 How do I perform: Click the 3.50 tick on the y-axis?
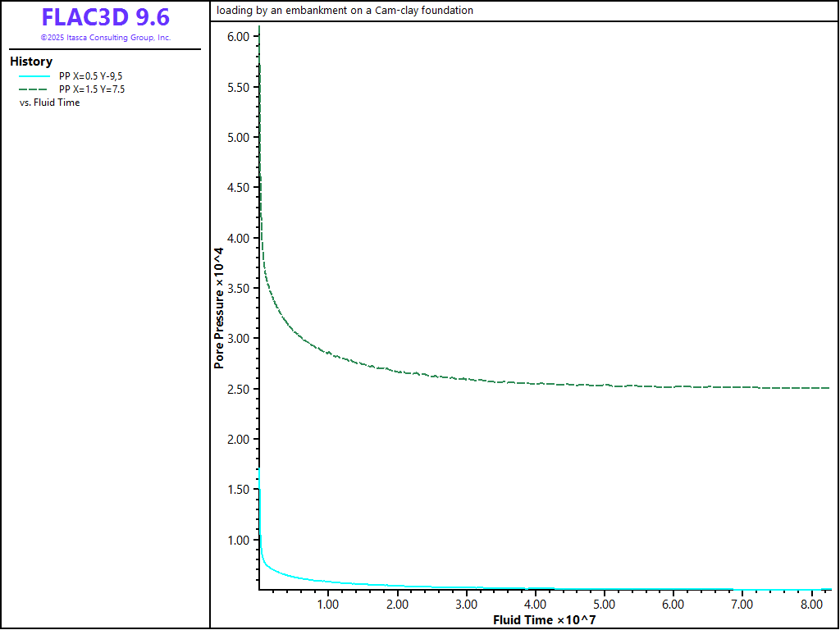click(x=238, y=289)
